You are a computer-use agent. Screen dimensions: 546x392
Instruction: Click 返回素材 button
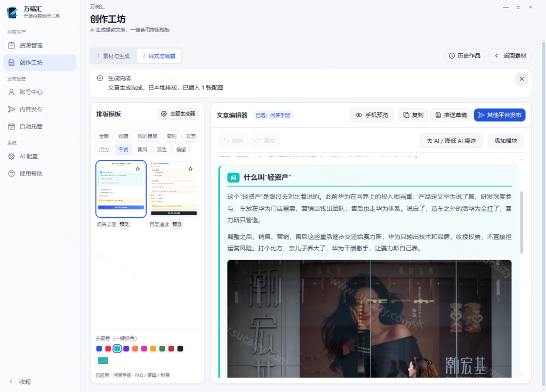click(510, 55)
